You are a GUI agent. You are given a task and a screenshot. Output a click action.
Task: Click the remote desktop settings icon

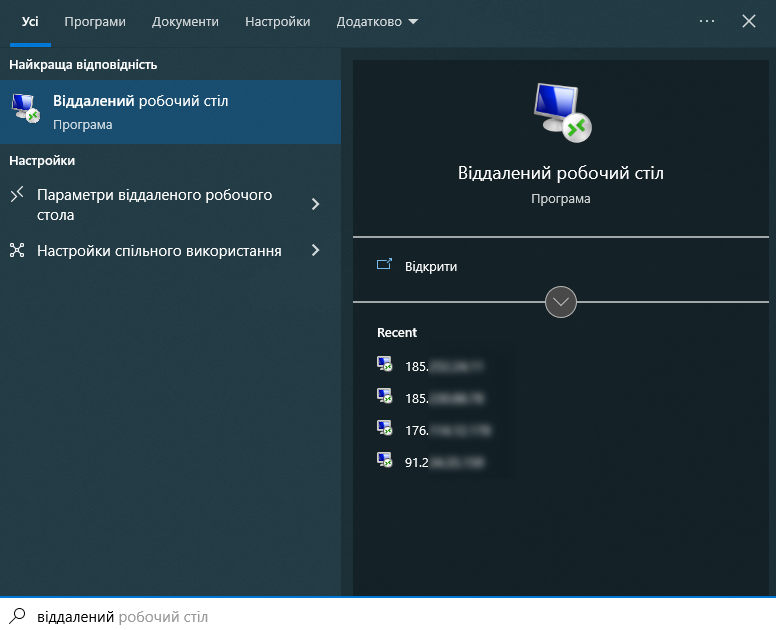[17, 194]
